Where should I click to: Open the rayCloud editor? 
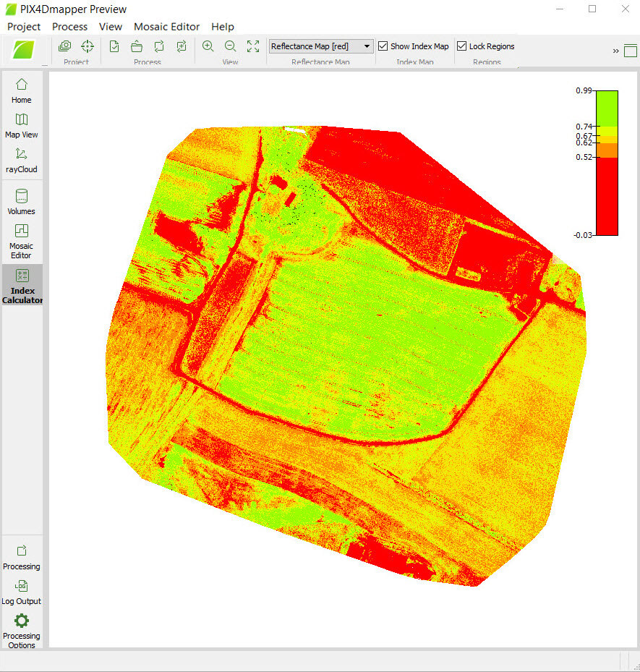22,160
